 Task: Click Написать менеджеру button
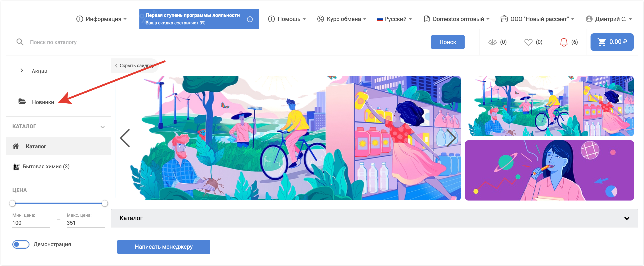point(163,247)
